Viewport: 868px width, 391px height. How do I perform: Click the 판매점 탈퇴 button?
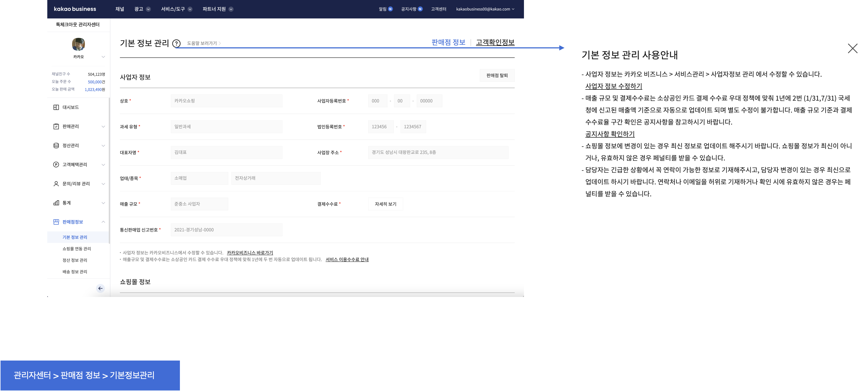pos(497,76)
